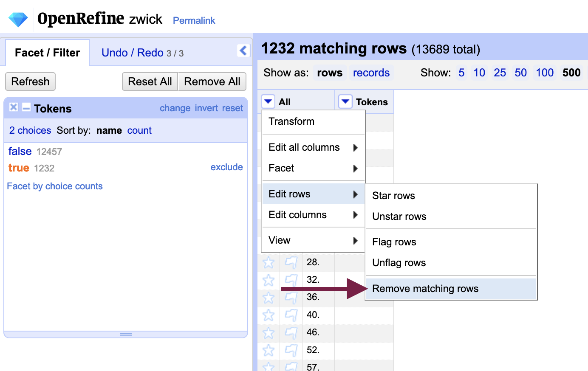The height and width of the screenshot is (371, 588).
Task: Expand the Edit rows submenu
Action: (x=314, y=194)
